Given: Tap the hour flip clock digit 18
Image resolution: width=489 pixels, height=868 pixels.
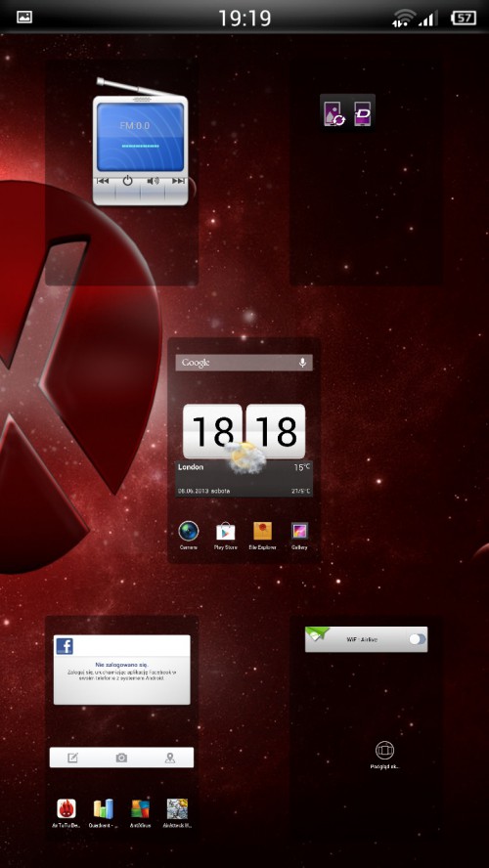Looking at the screenshot, I should tap(212, 431).
